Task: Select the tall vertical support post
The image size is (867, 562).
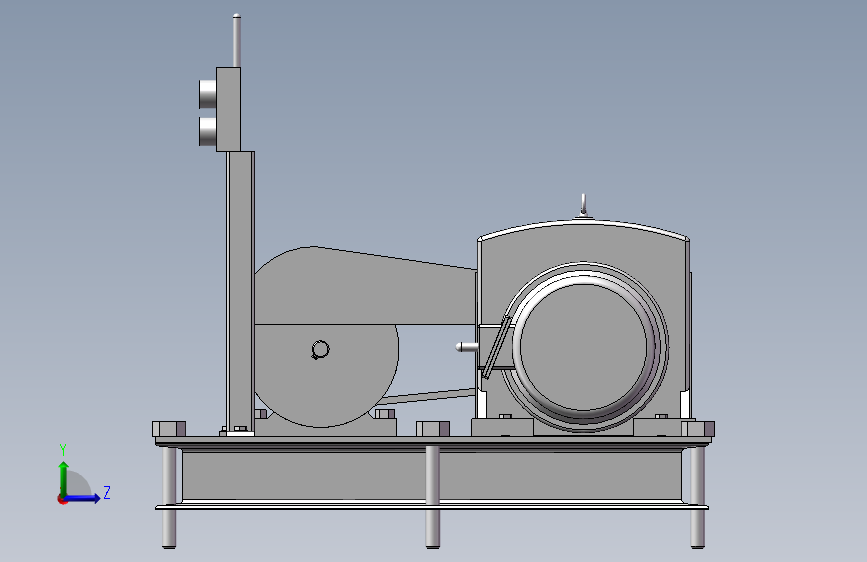Action: 241,292
